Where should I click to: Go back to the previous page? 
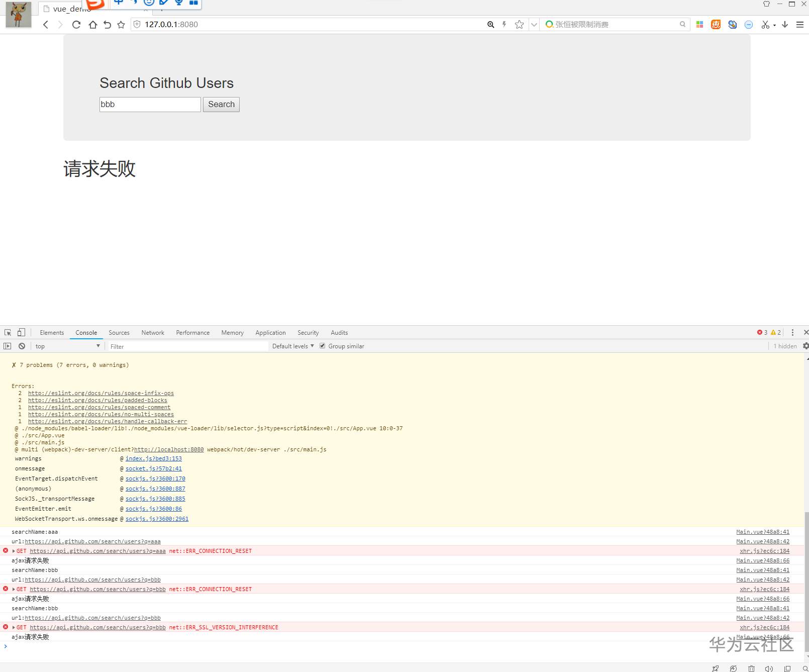click(46, 25)
